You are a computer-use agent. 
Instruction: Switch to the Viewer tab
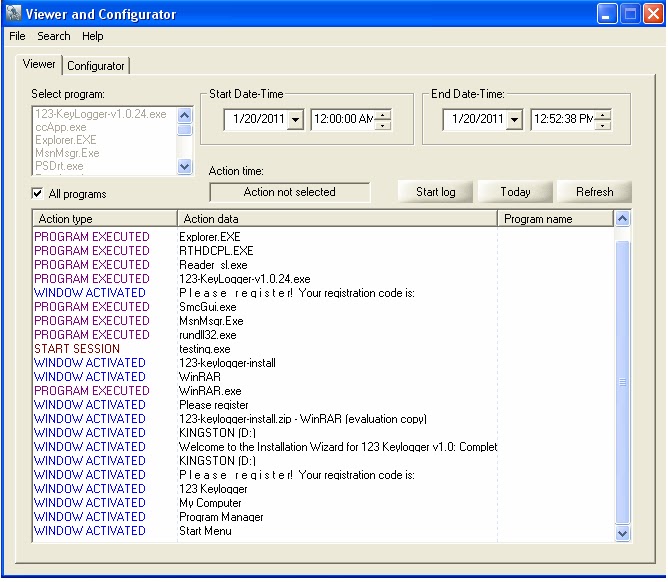click(x=39, y=64)
